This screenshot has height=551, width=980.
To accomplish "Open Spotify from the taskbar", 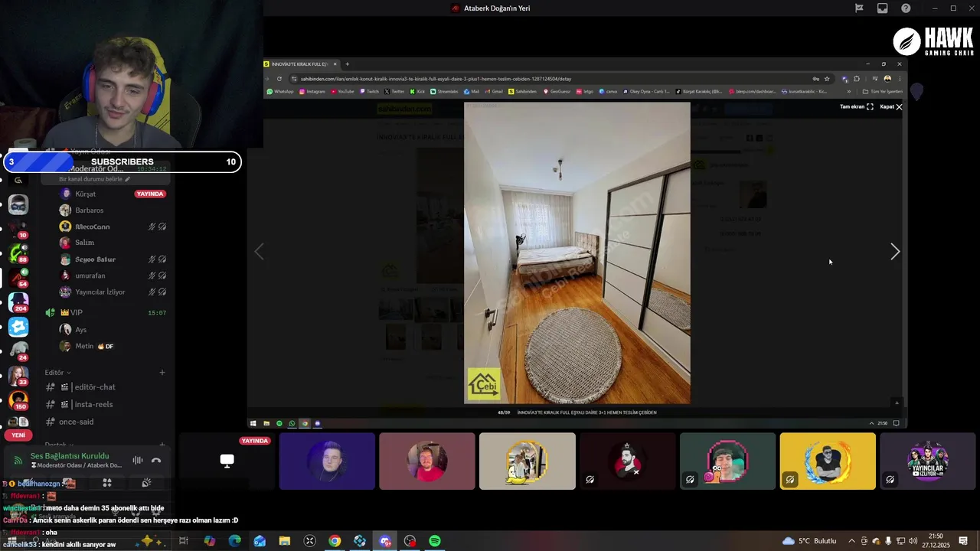I will click(435, 541).
